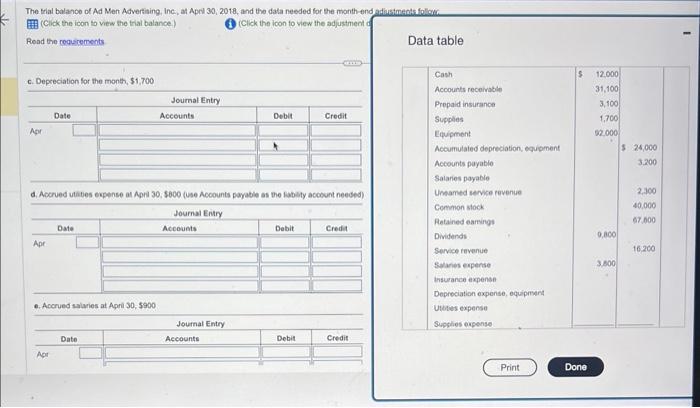Click second credit field in entry d
This screenshot has height=408, width=700.
pos(337,257)
